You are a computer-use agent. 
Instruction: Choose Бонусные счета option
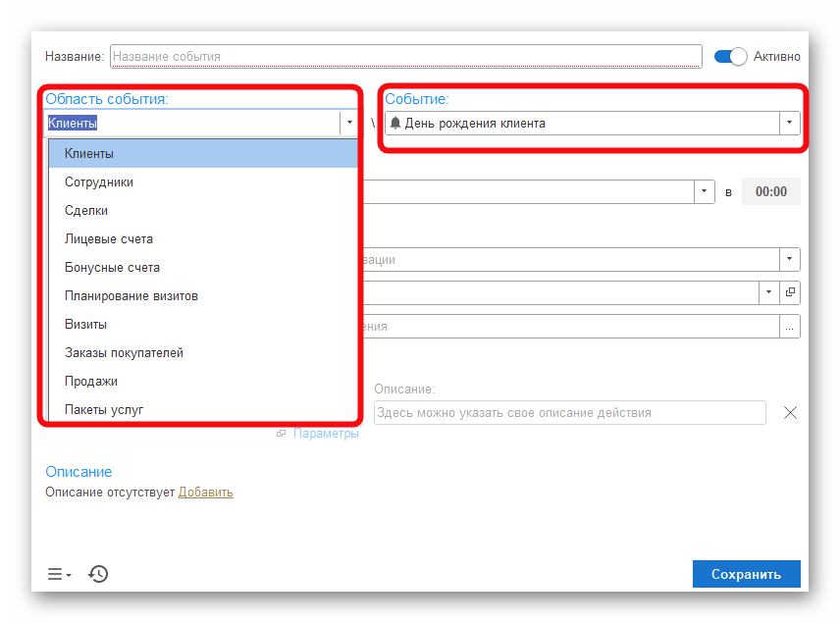pyautogui.click(x=112, y=268)
